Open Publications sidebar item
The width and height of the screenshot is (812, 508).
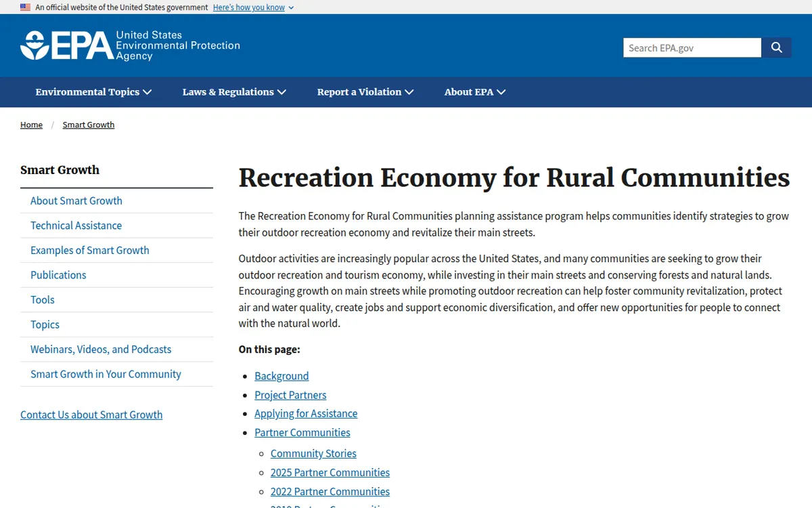(116, 275)
